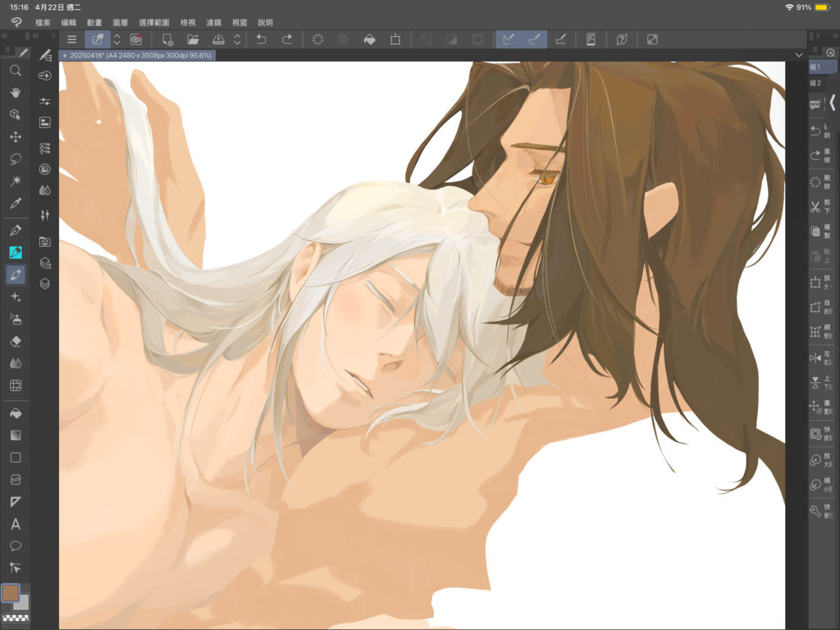Open the command bar hamburger menu
Viewport: 840px width, 630px height.
[72, 39]
